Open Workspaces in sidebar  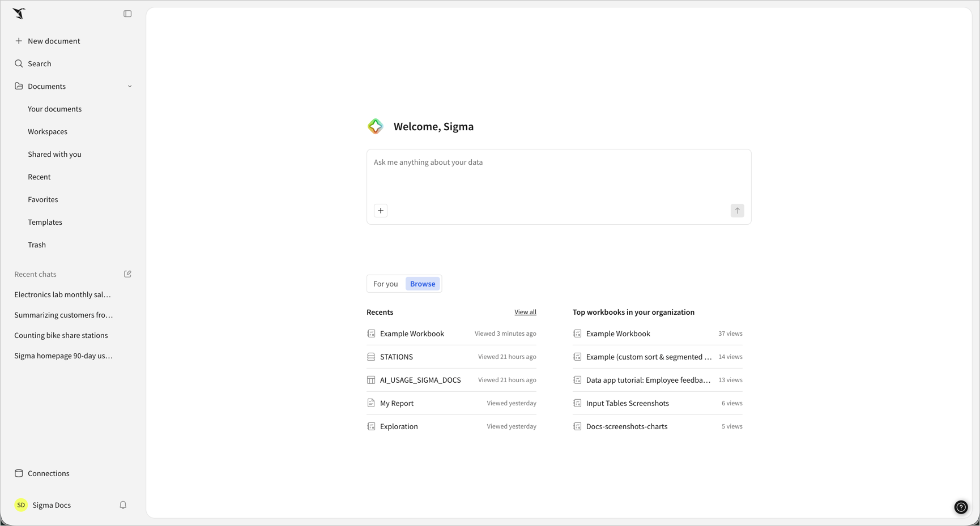48,131
